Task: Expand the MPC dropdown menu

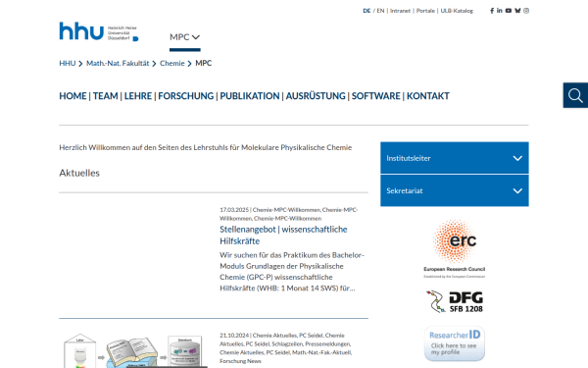Action: tap(184, 37)
